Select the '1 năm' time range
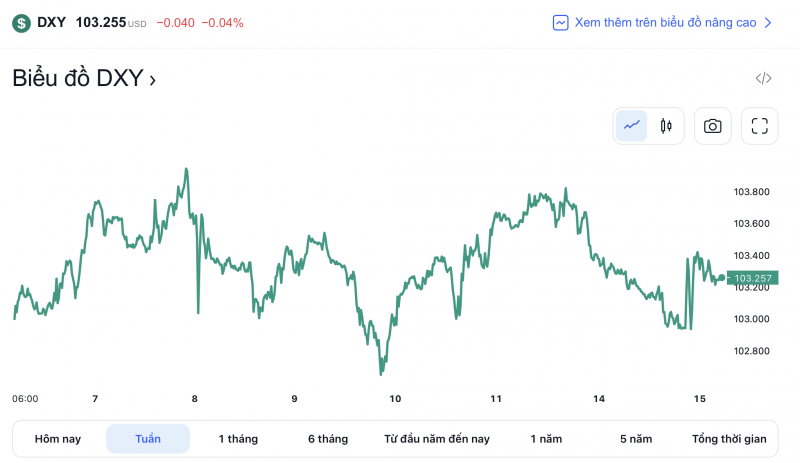The image size is (800, 463). pos(547,439)
